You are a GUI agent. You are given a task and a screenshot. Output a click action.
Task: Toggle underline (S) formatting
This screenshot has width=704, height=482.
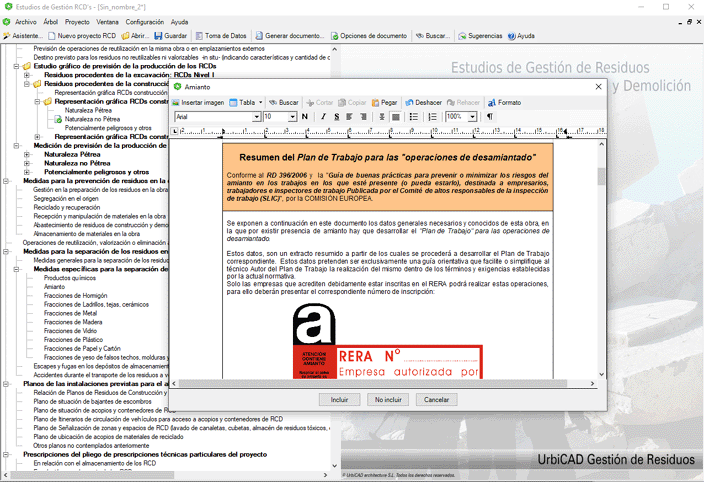(x=337, y=117)
